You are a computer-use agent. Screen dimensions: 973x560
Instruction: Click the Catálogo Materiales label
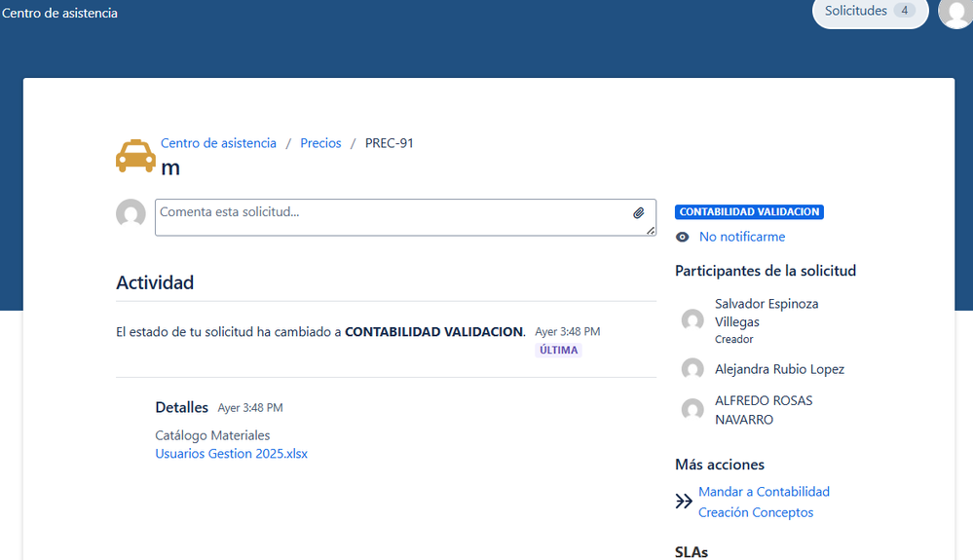[x=212, y=435]
